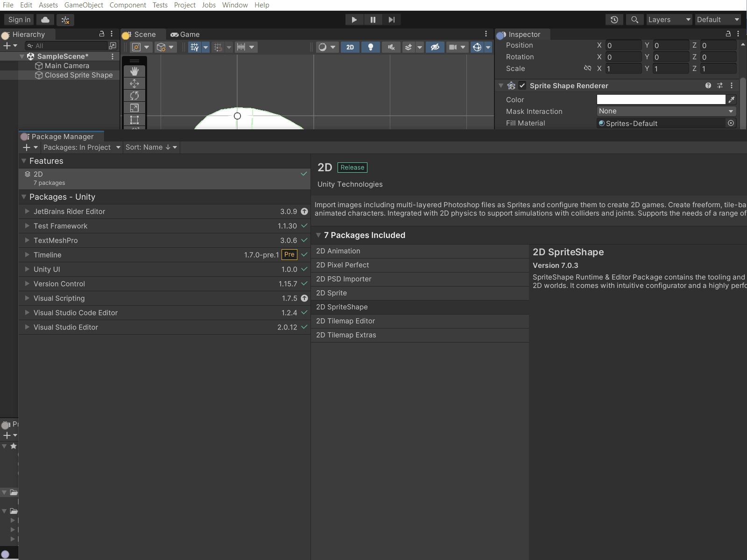Mute audio in the Scene view
The width and height of the screenshot is (747, 560).
(x=392, y=47)
